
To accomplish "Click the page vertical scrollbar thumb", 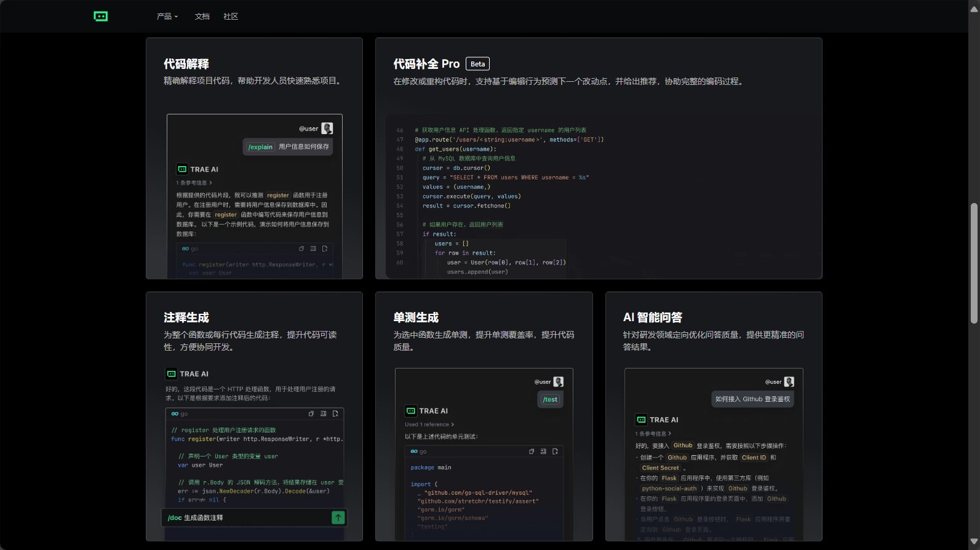I will tap(974, 263).
